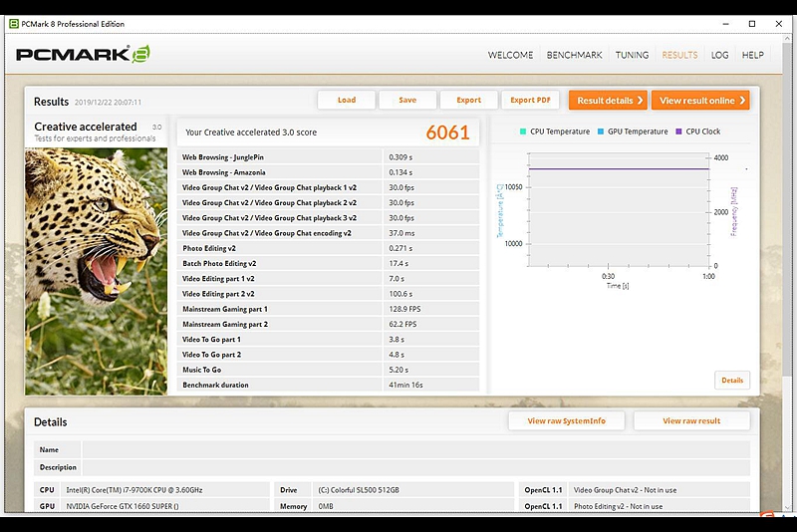Open the LOG tab
The height and width of the screenshot is (532, 797).
click(x=719, y=55)
